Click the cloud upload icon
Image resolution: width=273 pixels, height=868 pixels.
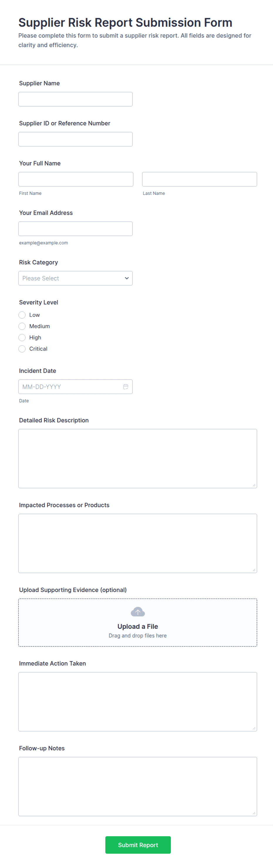[137, 611]
